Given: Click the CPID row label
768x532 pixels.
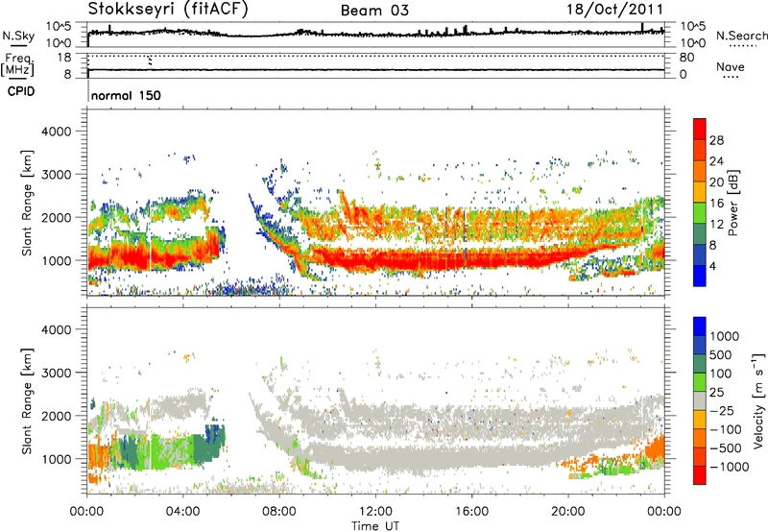Looking at the screenshot, I should [21, 91].
